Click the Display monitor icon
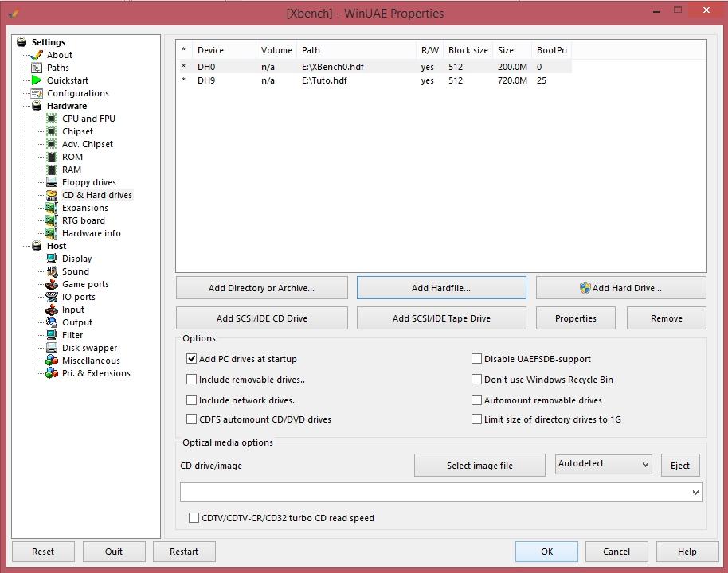The height and width of the screenshot is (573, 728). click(52, 259)
